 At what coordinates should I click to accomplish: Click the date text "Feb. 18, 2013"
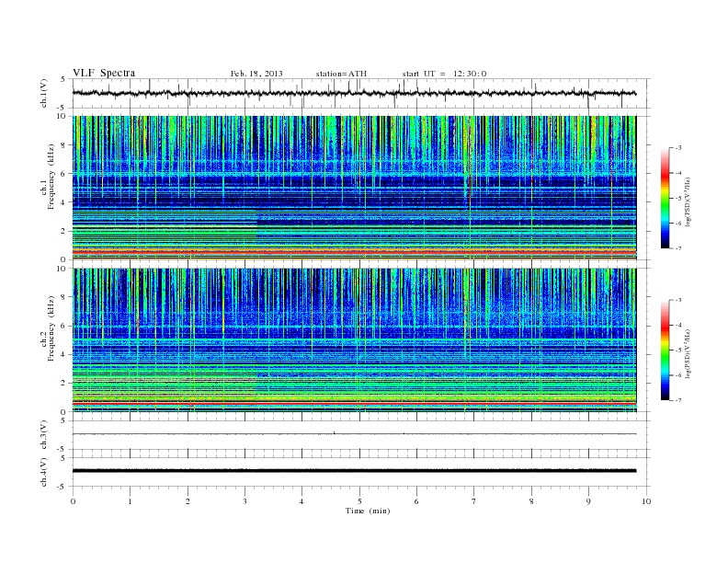(256, 74)
